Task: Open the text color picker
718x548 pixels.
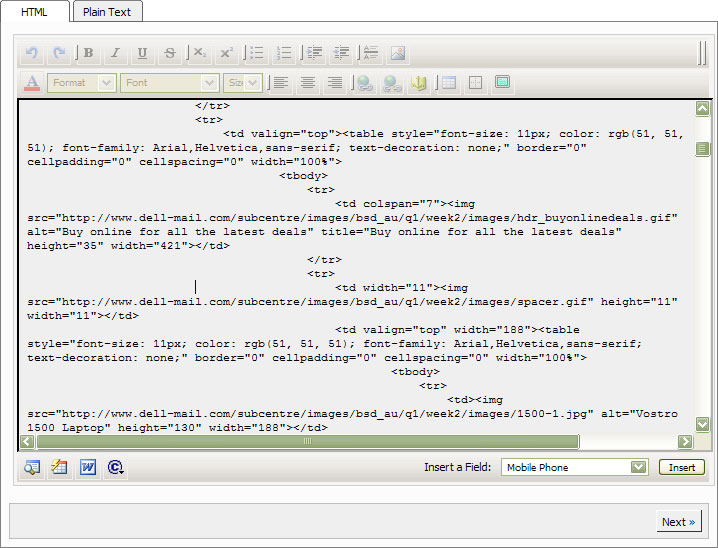Action: click(32, 83)
